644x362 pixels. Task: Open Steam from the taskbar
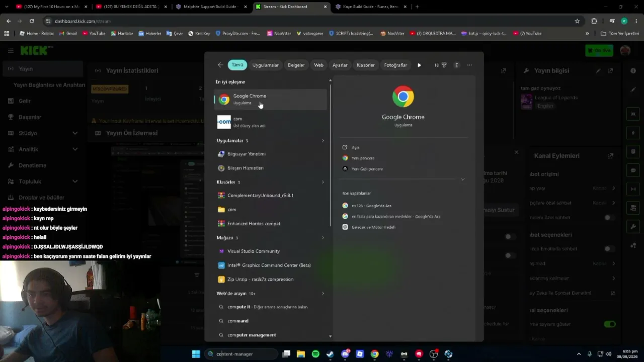tap(330, 354)
